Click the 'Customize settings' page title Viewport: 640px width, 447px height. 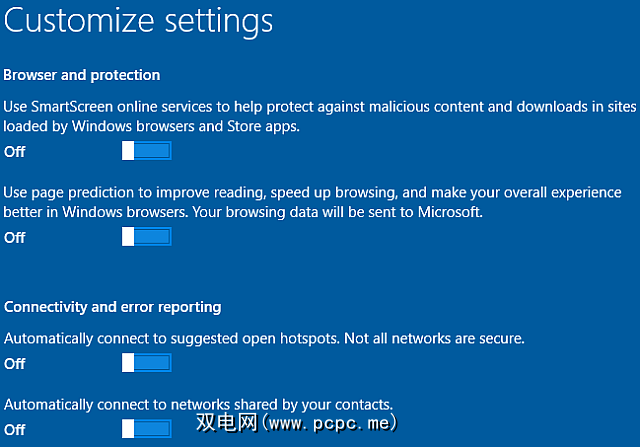click(x=138, y=20)
